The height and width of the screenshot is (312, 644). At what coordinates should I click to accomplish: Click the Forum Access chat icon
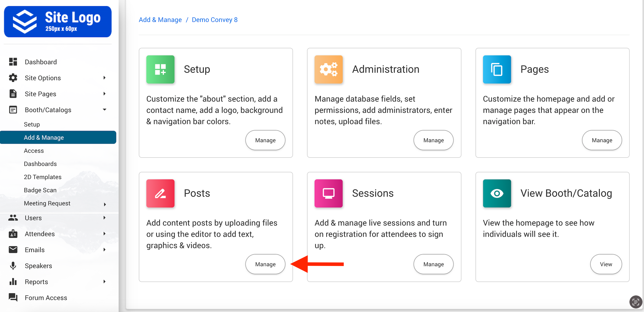click(13, 297)
